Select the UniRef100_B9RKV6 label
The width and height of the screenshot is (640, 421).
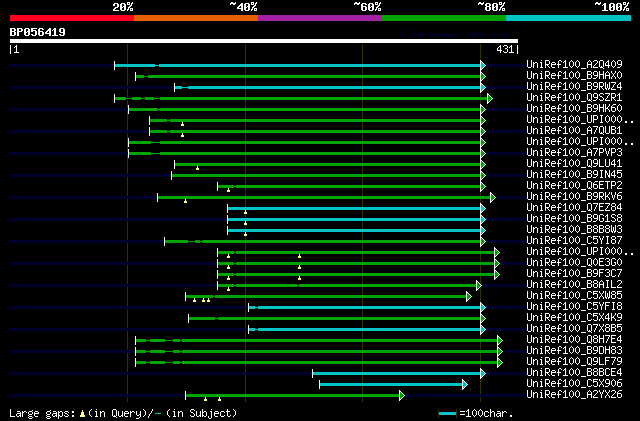click(574, 196)
